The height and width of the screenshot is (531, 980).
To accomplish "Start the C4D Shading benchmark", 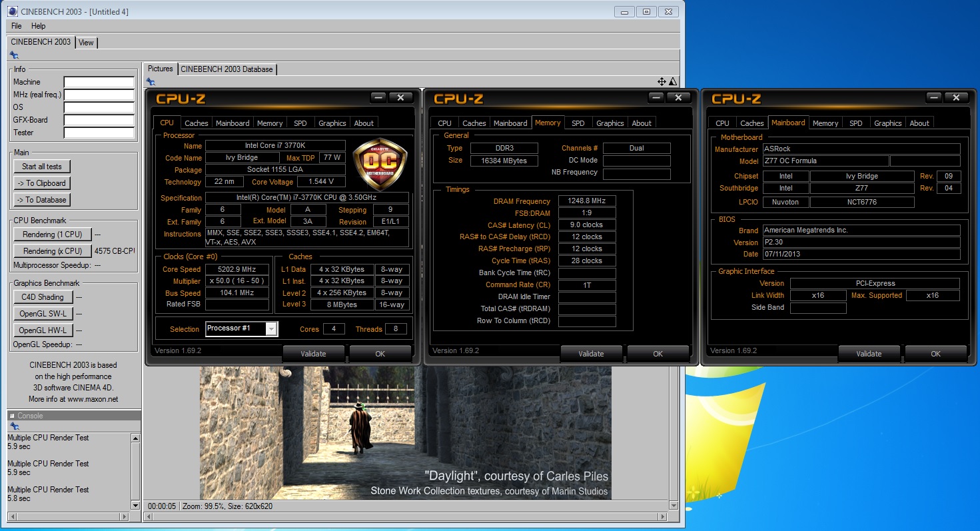I will (43, 297).
